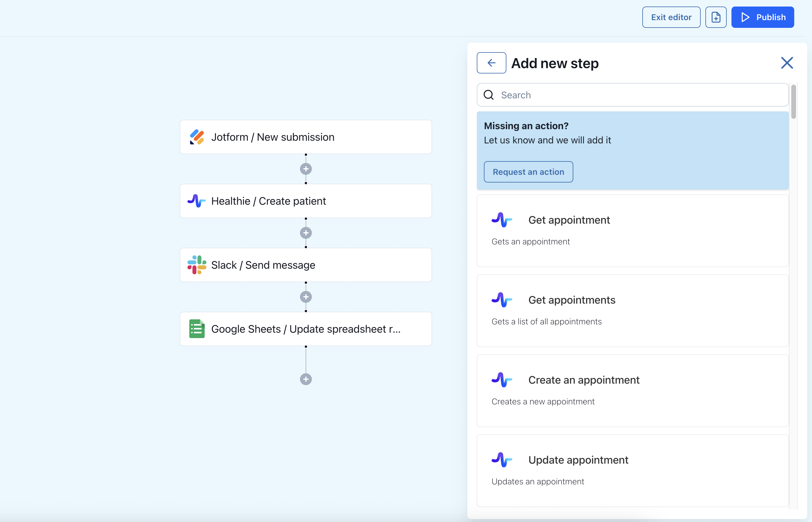Open the Slack / Send message step
The image size is (812, 522).
tap(306, 265)
